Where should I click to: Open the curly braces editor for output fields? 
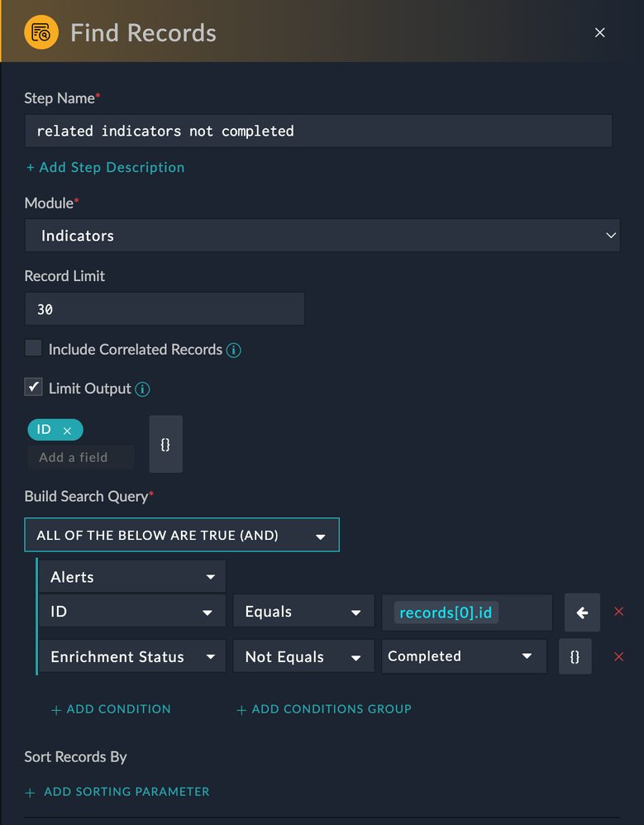(165, 444)
